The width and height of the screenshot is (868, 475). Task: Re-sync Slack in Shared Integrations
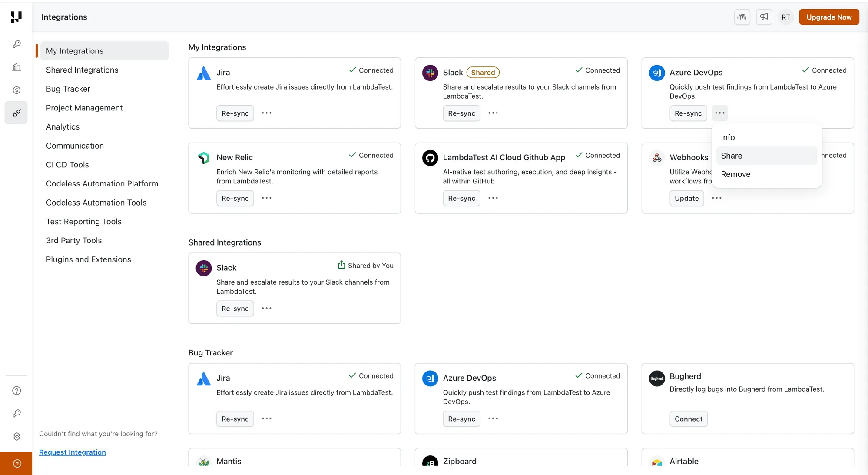click(235, 309)
